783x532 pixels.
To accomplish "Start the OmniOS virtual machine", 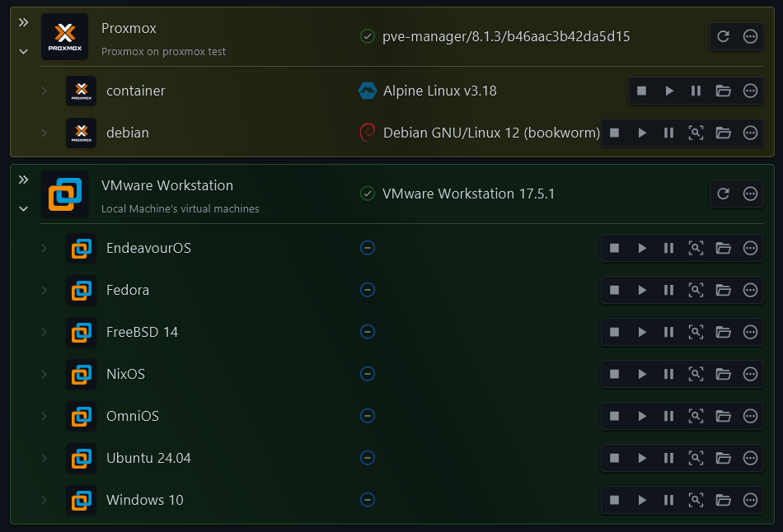I will coord(642,416).
